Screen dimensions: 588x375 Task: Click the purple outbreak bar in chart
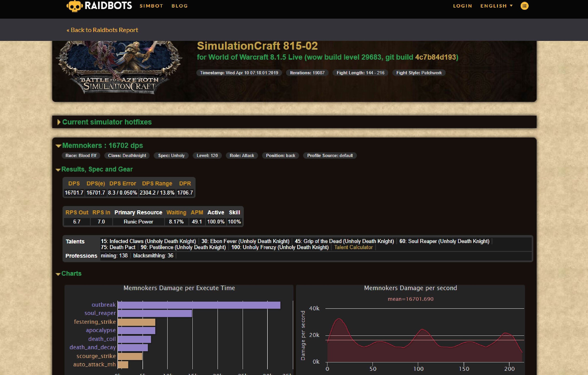[x=199, y=305]
